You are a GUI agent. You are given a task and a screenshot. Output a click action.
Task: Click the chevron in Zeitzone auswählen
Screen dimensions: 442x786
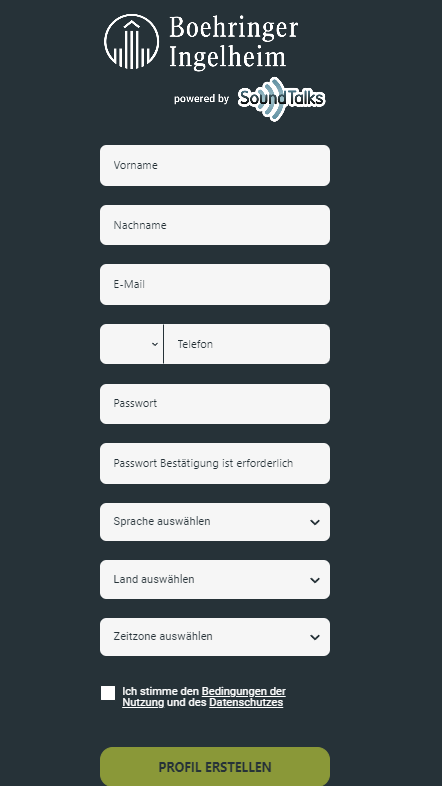pos(315,637)
